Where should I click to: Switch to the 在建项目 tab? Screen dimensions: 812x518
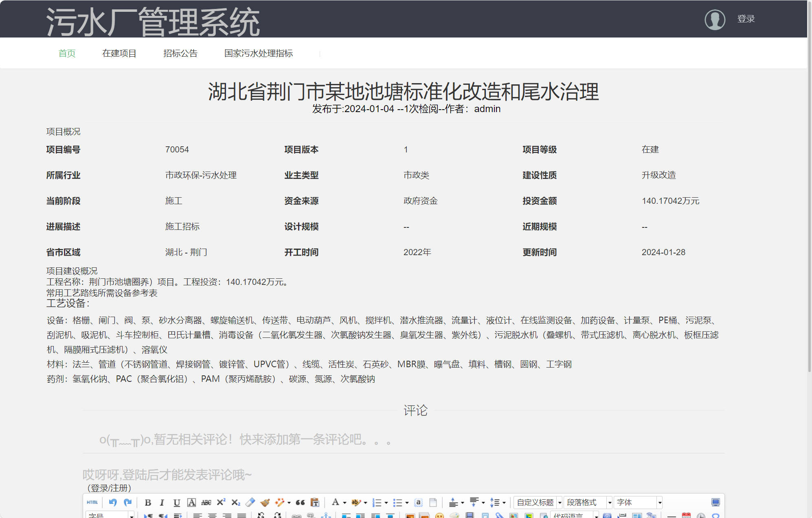[x=119, y=53]
